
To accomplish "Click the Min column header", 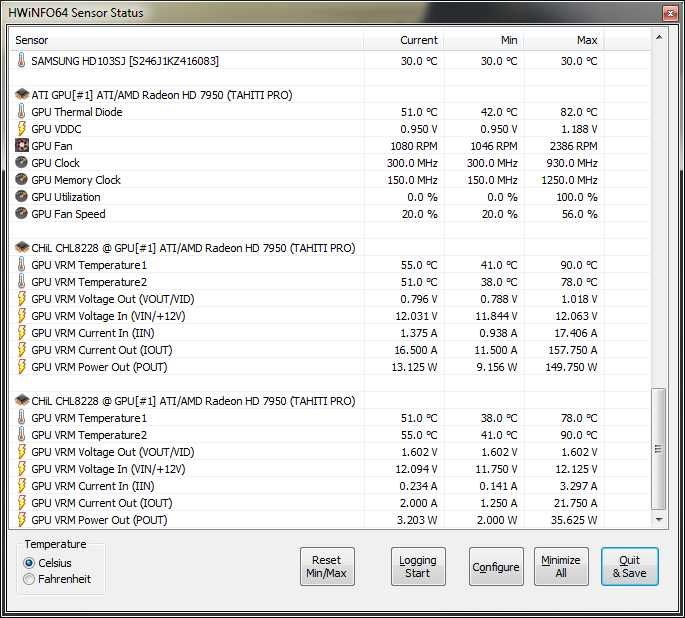I will (x=484, y=40).
